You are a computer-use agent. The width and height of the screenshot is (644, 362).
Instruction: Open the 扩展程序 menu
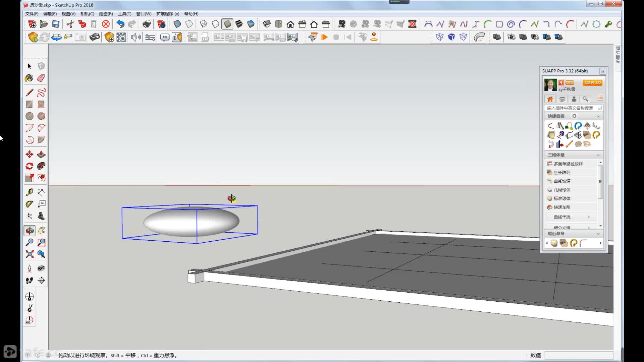click(x=168, y=14)
